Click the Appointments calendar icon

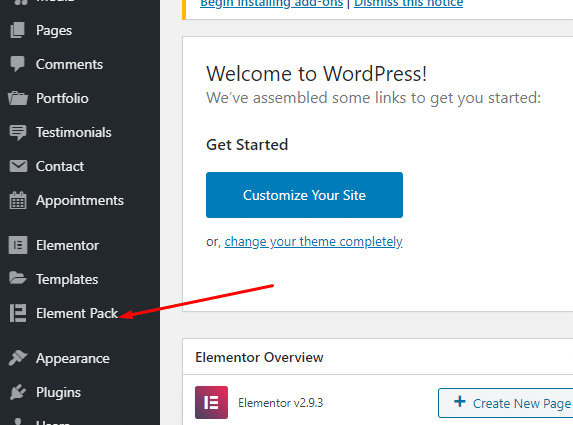(x=18, y=200)
